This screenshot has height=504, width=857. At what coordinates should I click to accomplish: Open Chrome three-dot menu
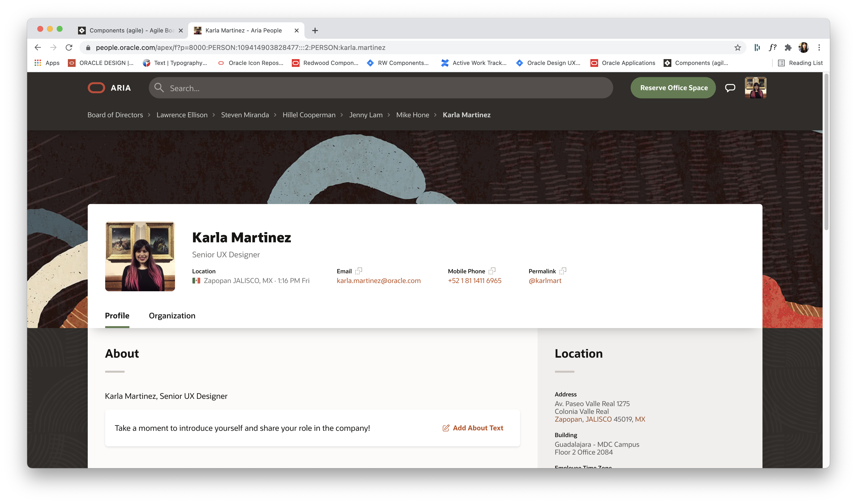pyautogui.click(x=819, y=47)
